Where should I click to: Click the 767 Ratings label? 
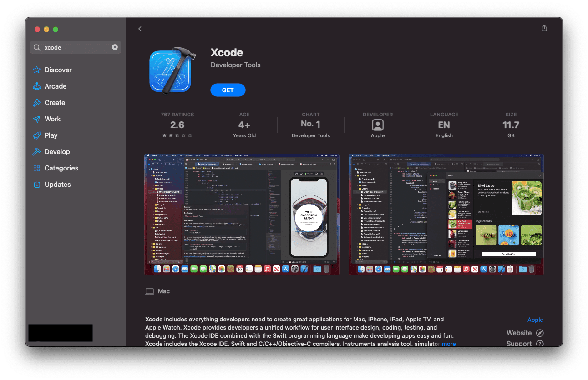pyautogui.click(x=177, y=115)
